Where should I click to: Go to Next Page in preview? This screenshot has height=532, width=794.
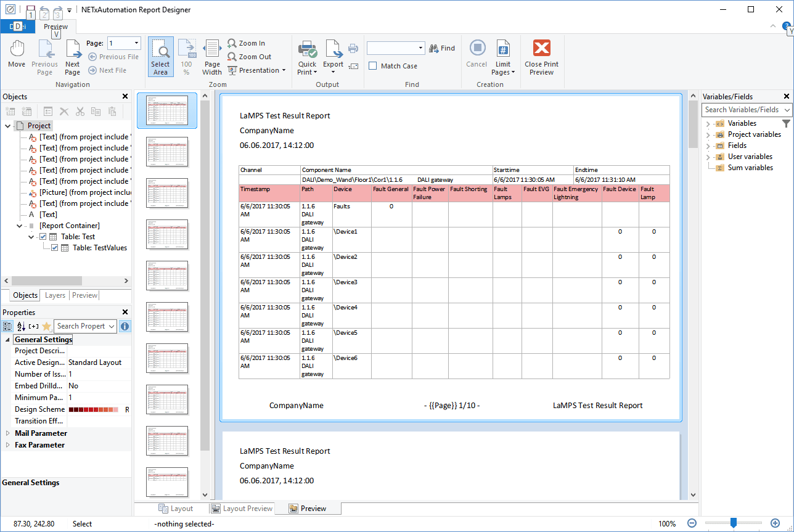(x=73, y=57)
